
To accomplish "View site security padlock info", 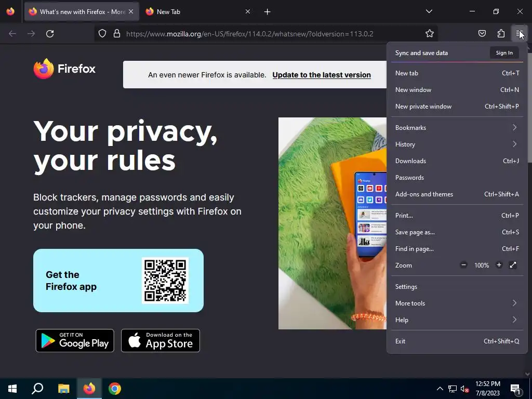I will [117, 34].
